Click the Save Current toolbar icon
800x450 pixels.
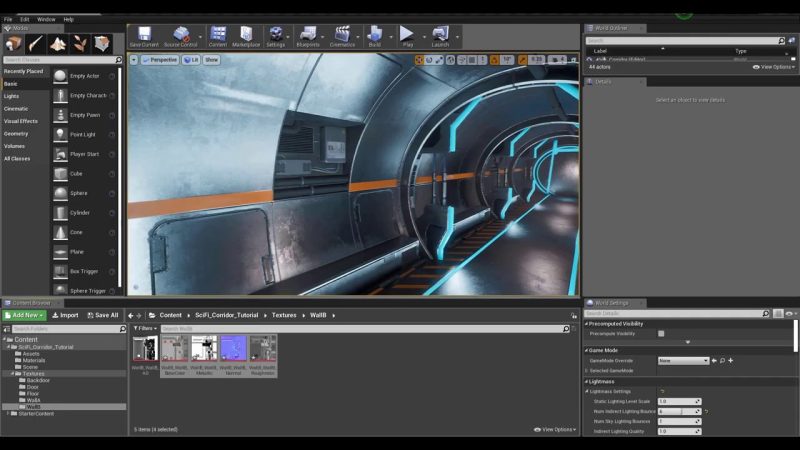pyautogui.click(x=144, y=35)
